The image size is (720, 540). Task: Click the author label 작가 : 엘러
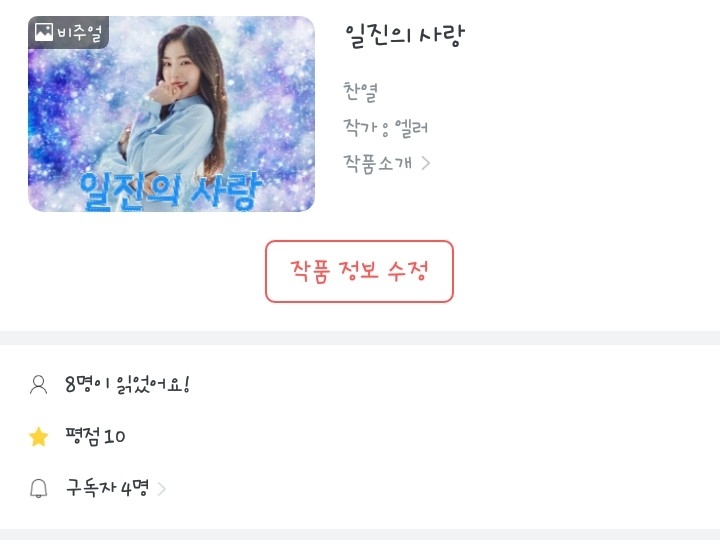coord(386,128)
